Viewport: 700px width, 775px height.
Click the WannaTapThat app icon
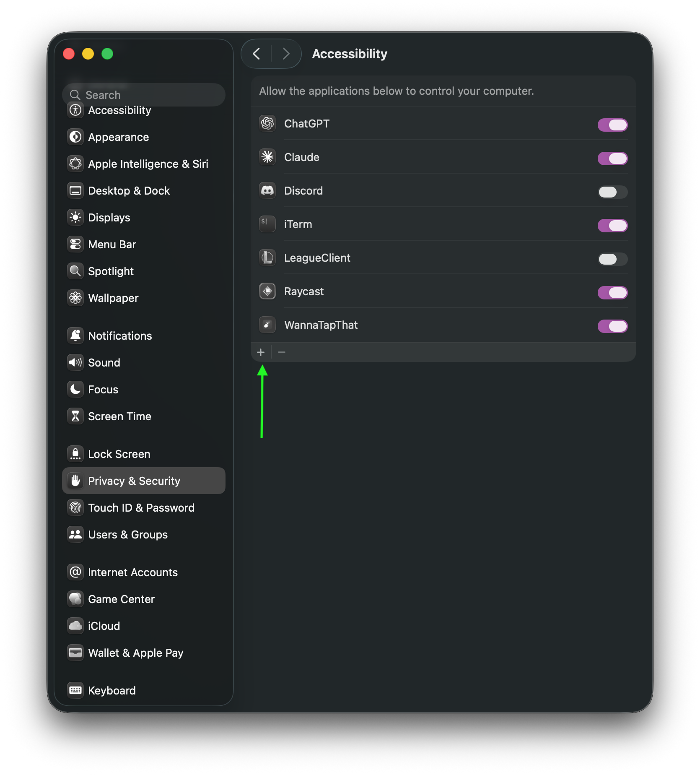click(x=267, y=325)
